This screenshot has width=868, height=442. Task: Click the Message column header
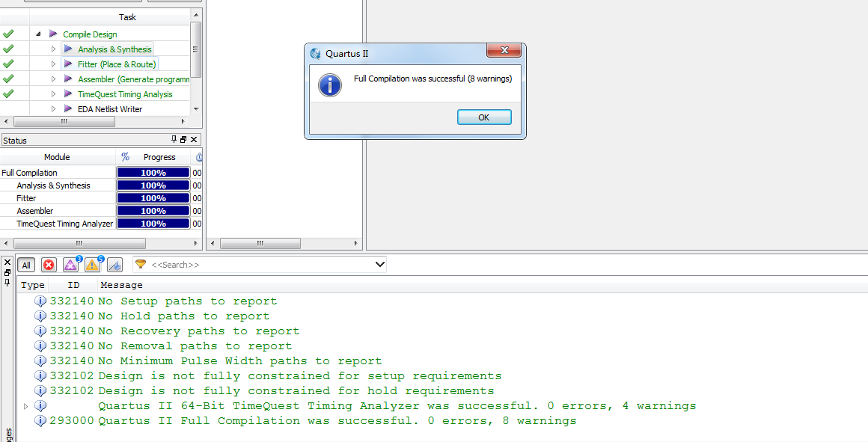coord(121,286)
